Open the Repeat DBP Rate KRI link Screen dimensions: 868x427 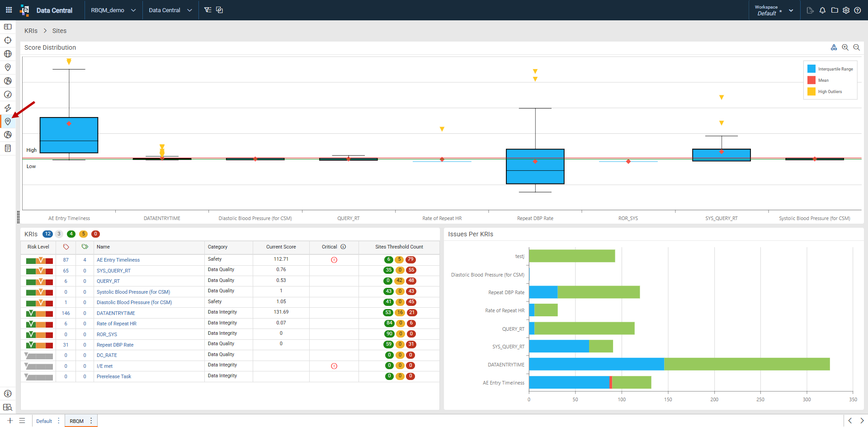pyautogui.click(x=115, y=345)
